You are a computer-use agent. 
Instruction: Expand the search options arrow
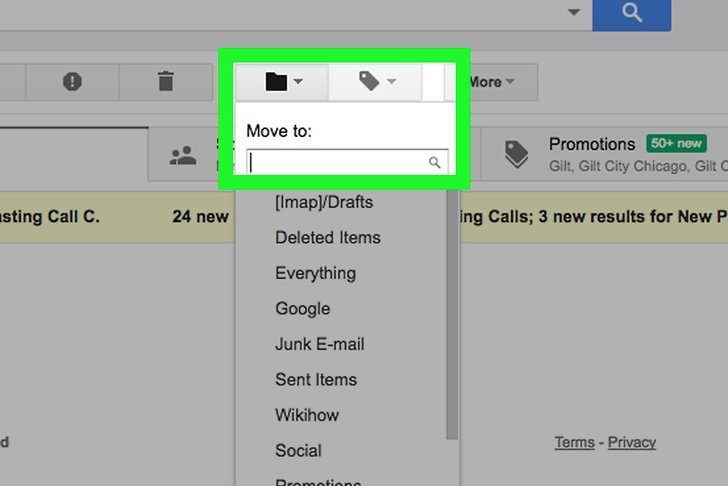[x=574, y=12]
